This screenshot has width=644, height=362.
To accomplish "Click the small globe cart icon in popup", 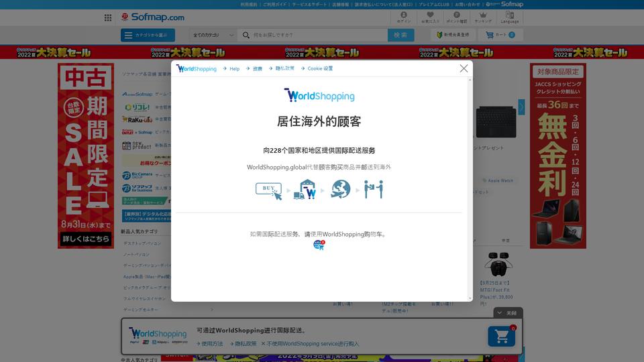I will pos(319,245).
